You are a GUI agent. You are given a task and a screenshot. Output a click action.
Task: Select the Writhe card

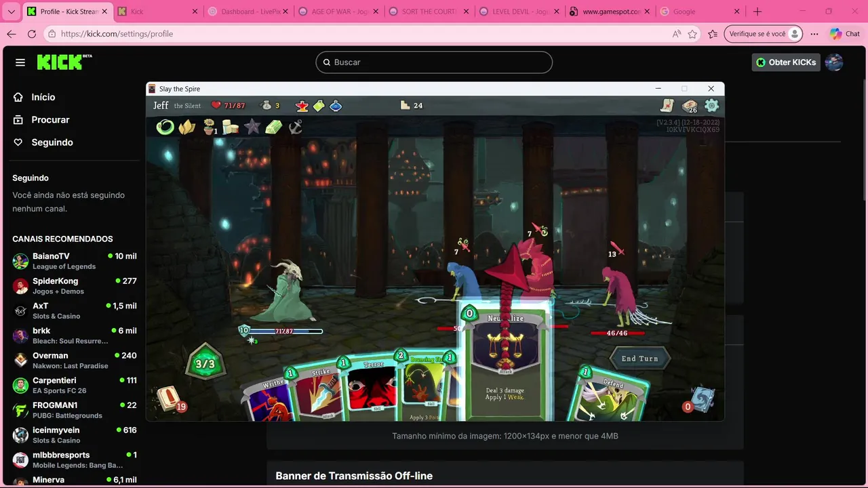click(x=270, y=400)
